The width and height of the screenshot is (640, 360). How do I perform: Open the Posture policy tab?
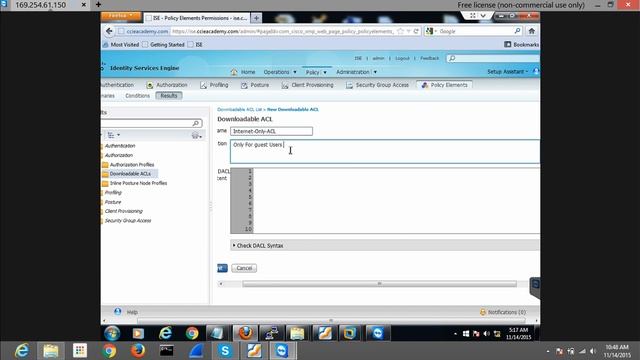[x=255, y=85]
